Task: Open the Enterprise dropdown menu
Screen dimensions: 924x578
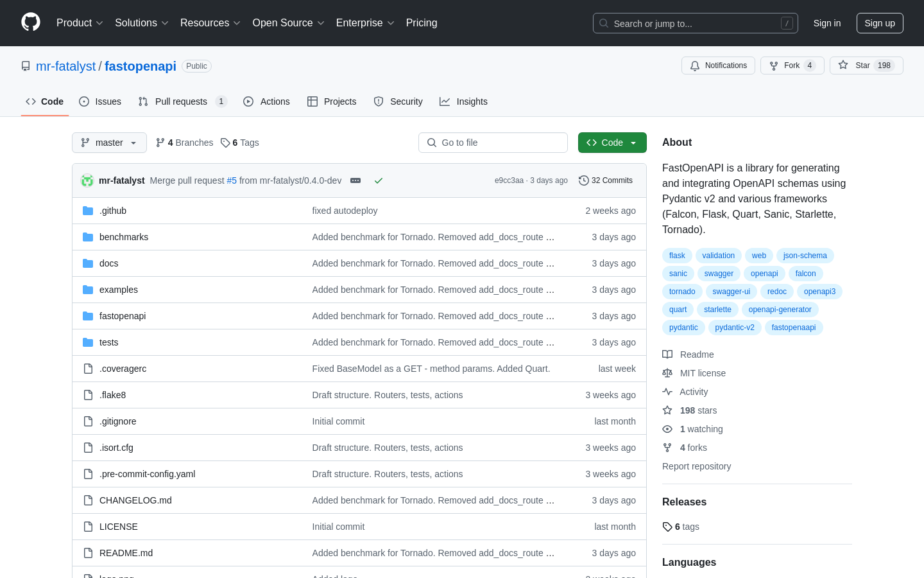Action: (x=365, y=22)
